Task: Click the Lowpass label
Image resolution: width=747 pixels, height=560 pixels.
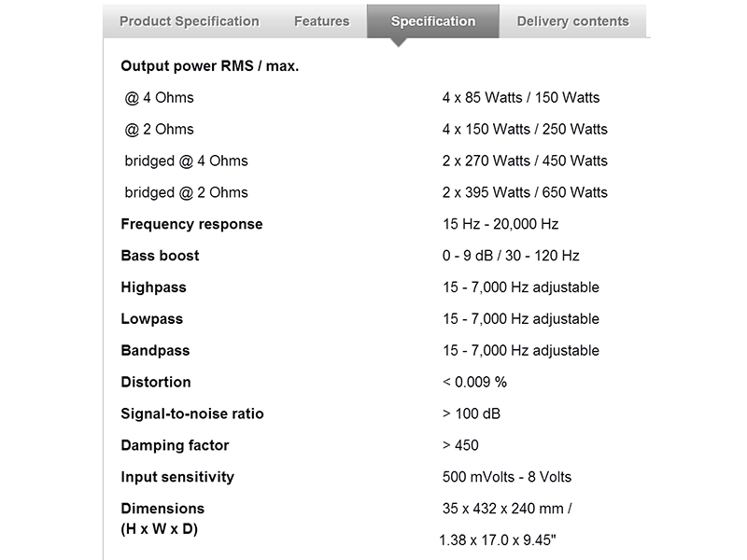Action: point(152,319)
